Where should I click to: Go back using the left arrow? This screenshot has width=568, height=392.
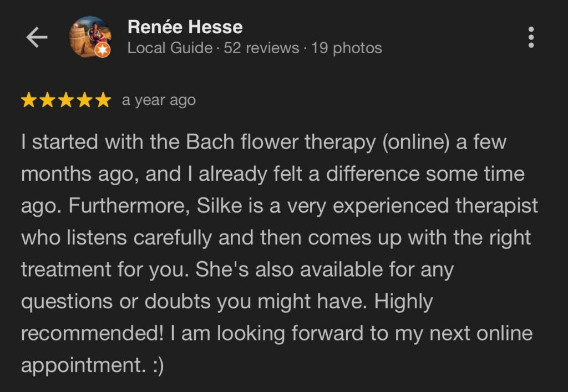37,38
